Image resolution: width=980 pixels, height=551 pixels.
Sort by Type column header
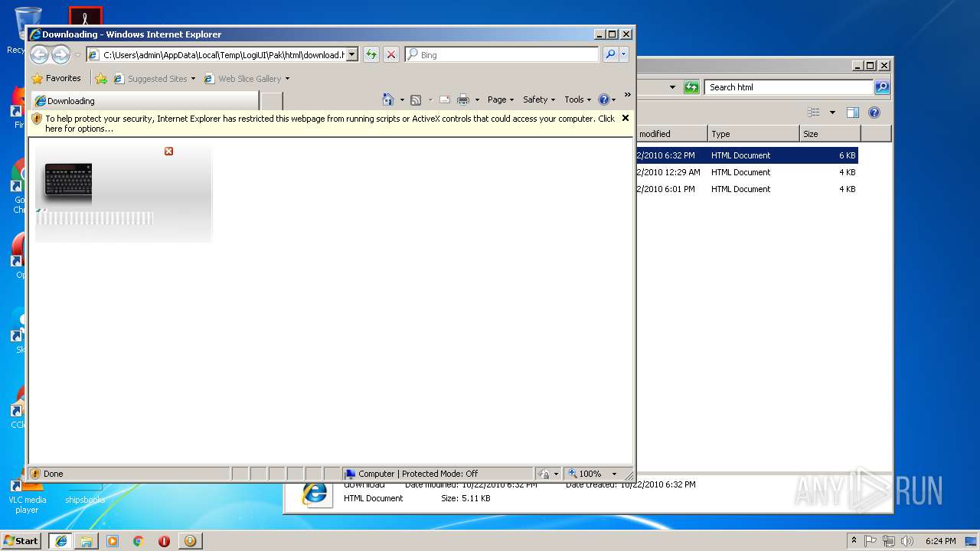(753, 134)
